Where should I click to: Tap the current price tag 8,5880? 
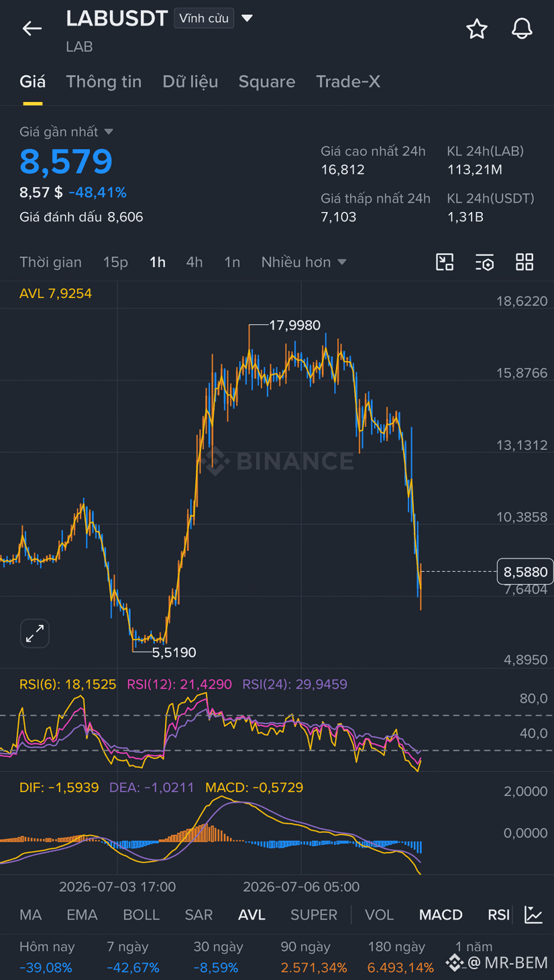[x=525, y=572]
